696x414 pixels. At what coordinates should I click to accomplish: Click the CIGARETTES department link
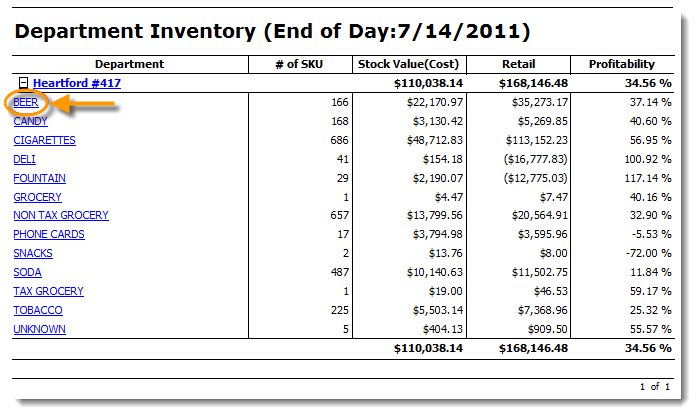click(44, 140)
